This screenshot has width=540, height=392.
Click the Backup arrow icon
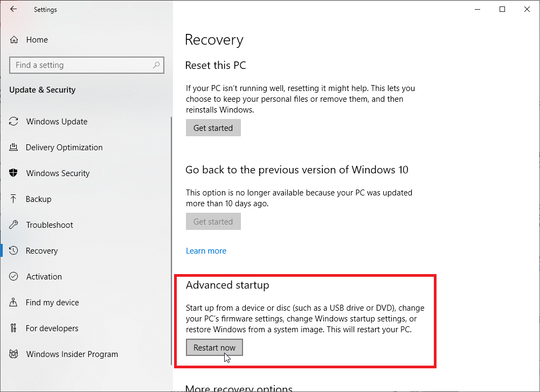click(x=14, y=199)
